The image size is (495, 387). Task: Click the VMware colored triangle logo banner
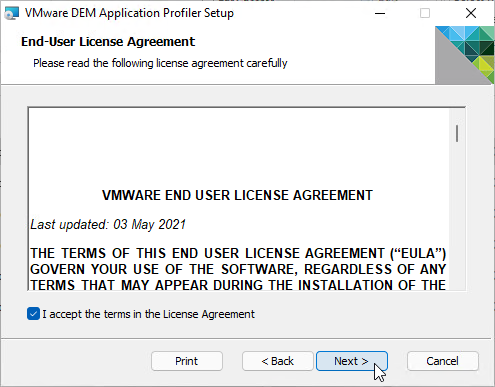pos(464,55)
